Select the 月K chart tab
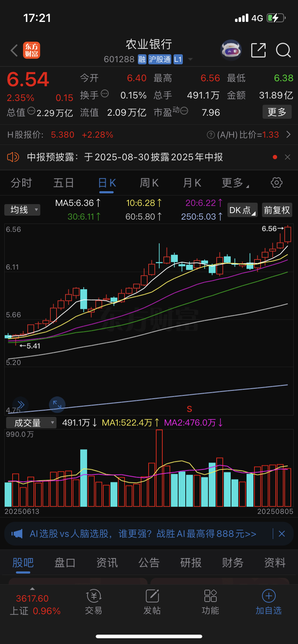This screenshot has height=644, width=298. click(192, 183)
